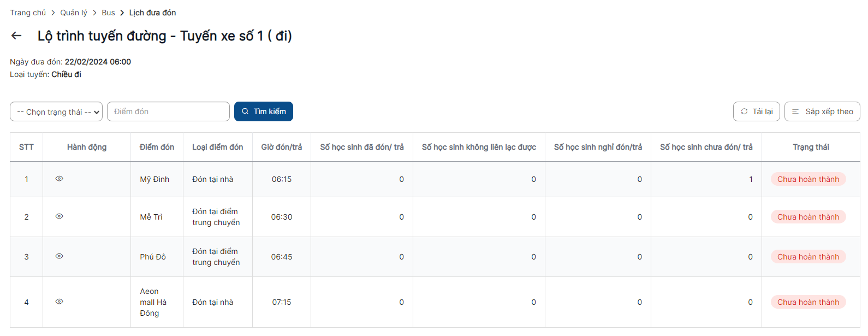Click the Tìm kiếm search button
Viewport: 868px width, 336px height.
[264, 111]
